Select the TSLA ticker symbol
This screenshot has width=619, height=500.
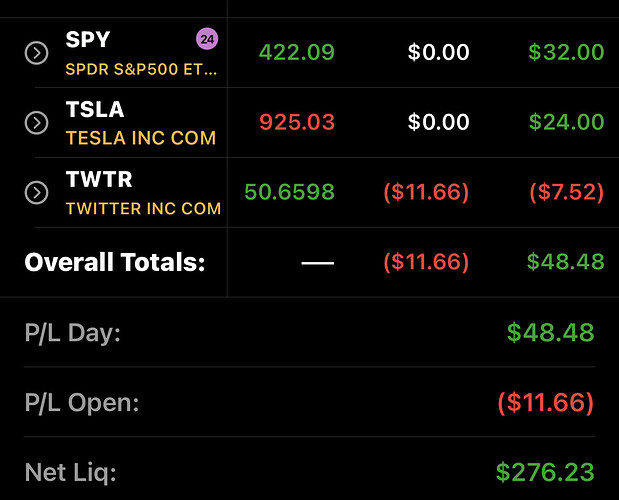click(95, 109)
